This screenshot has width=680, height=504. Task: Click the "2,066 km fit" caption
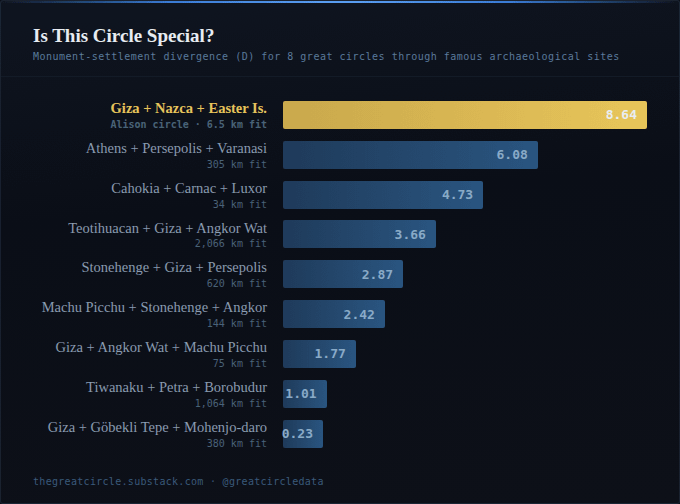coord(231,243)
